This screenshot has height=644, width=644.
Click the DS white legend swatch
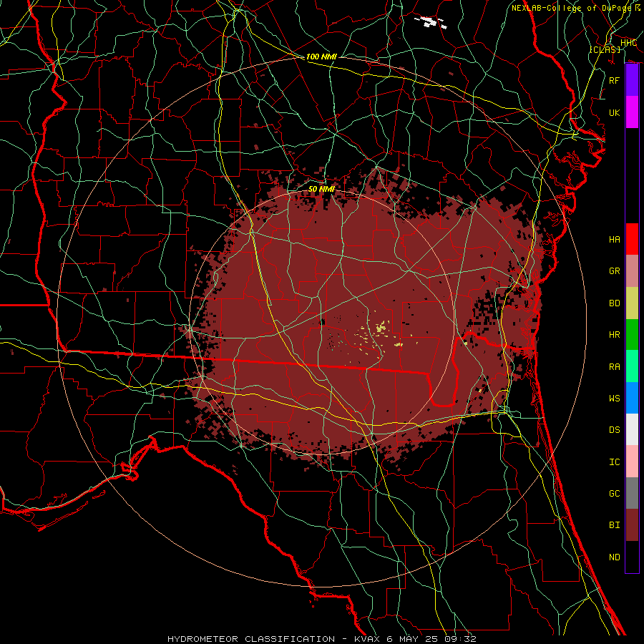tap(632, 429)
